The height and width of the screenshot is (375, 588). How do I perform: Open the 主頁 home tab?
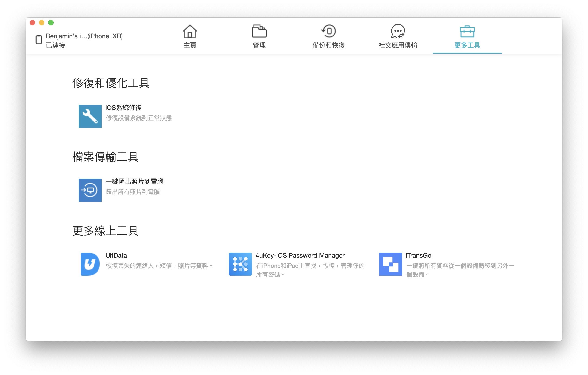[x=190, y=36]
